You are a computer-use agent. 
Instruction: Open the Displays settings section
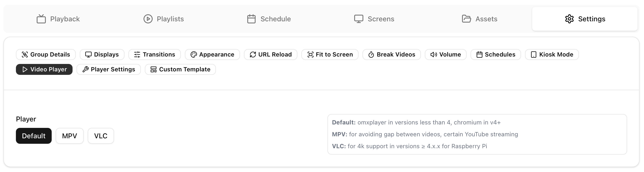(x=102, y=55)
